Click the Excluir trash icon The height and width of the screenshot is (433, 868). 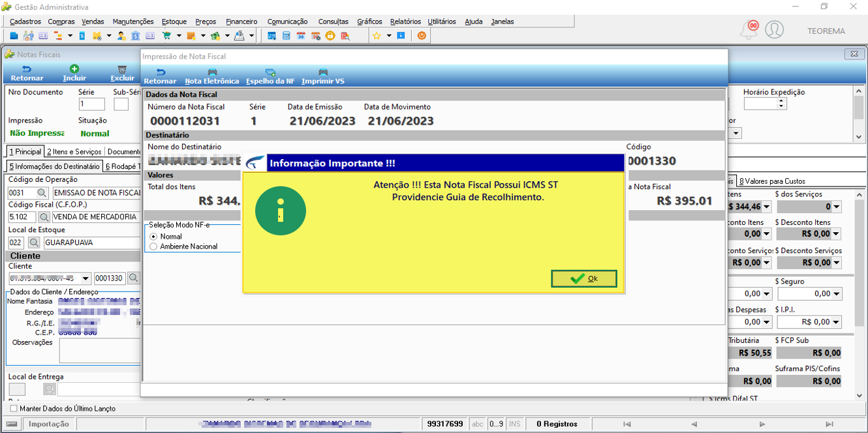coord(122,68)
